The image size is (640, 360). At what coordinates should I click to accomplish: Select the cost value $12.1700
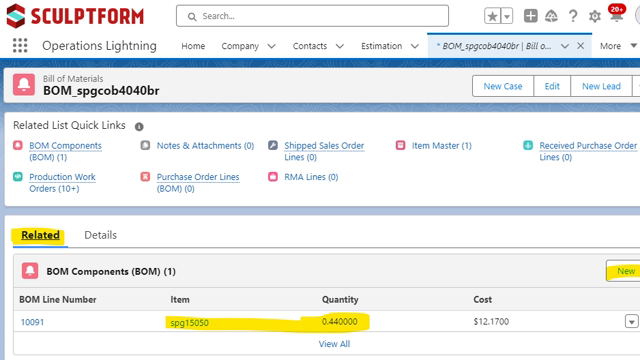pos(491,322)
